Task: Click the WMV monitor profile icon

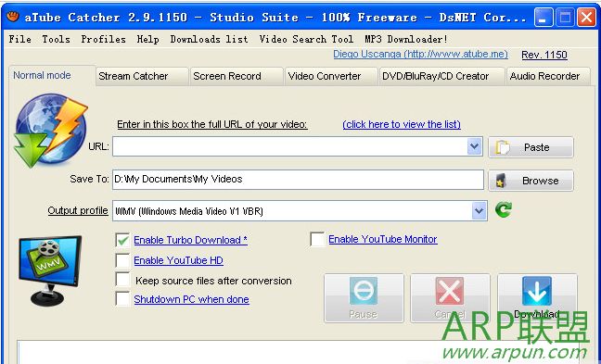Action: pyautogui.click(x=50, y=270)
